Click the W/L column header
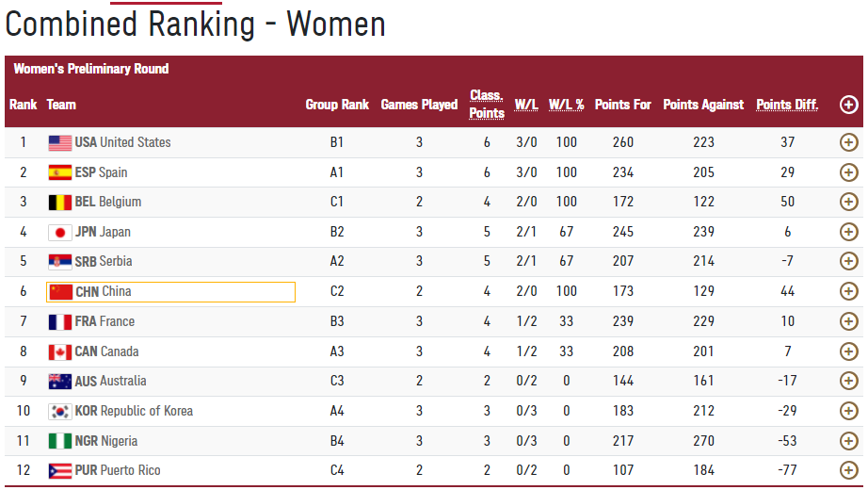 point(526,105)
